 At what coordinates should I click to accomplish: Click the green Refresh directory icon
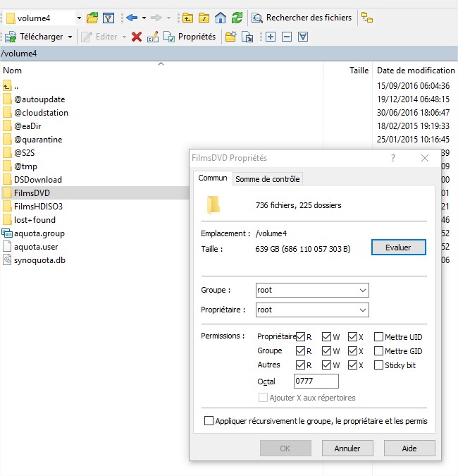pyautogui.click(x=237, y=18)
